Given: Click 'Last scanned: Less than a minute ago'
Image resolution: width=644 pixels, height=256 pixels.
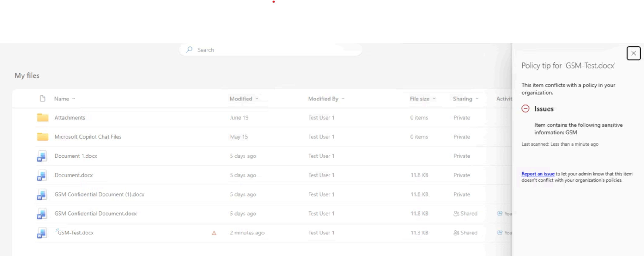Looking at the screenshot, I should tap(560, 144).
